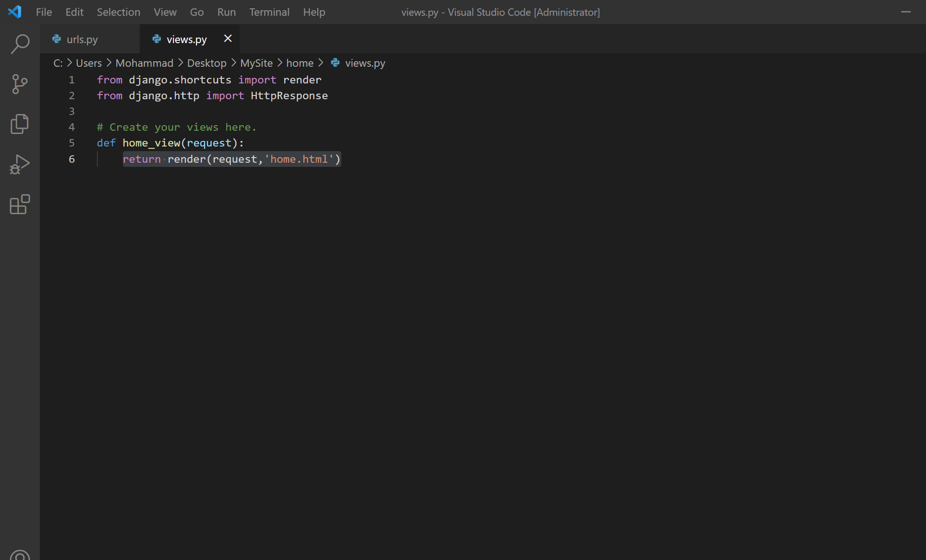The image size is (926, 560).
Task: Click the views.py breadcrumb file name
Action: pos(365,63)
